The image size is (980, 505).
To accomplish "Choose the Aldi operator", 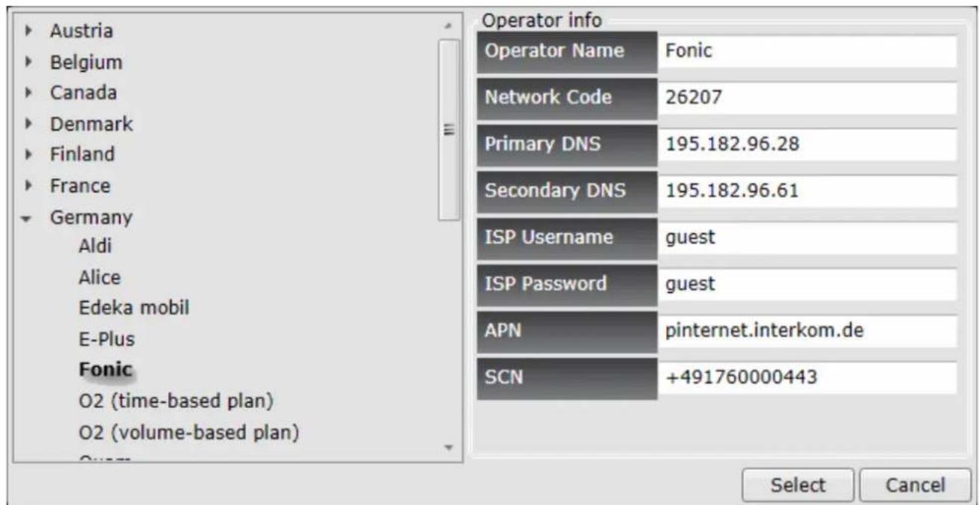I will click(94, 247).
